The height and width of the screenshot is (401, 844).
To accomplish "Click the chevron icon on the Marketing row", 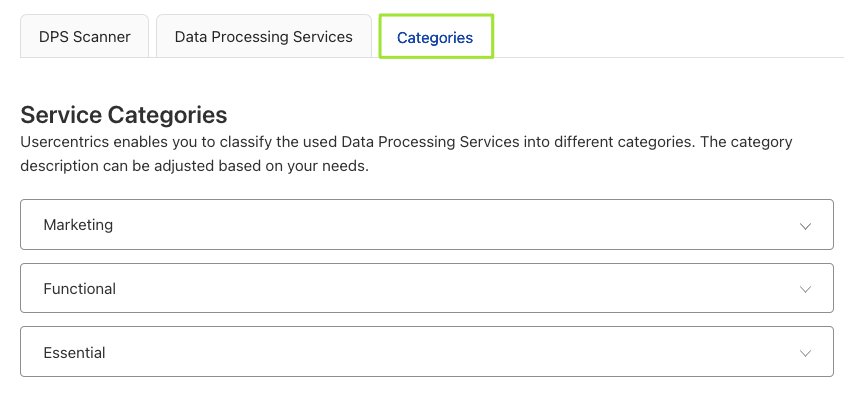I will pos(806,226).
